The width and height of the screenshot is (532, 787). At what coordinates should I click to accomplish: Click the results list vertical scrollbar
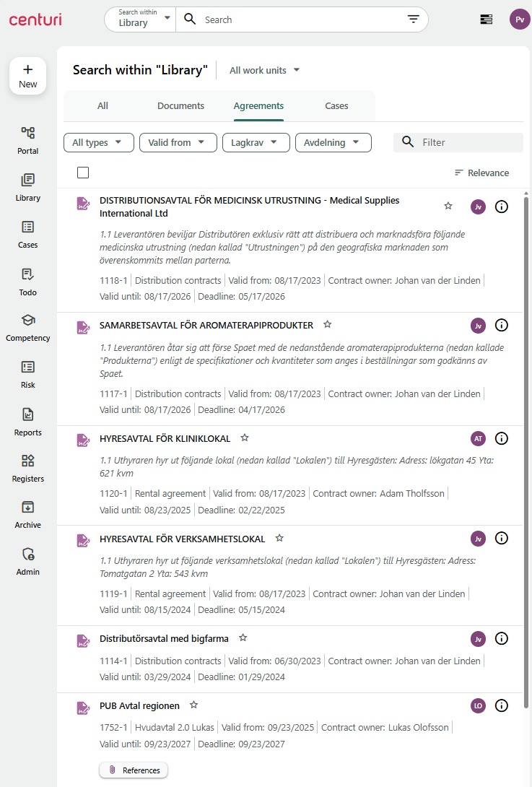click(x=526, y=452)
